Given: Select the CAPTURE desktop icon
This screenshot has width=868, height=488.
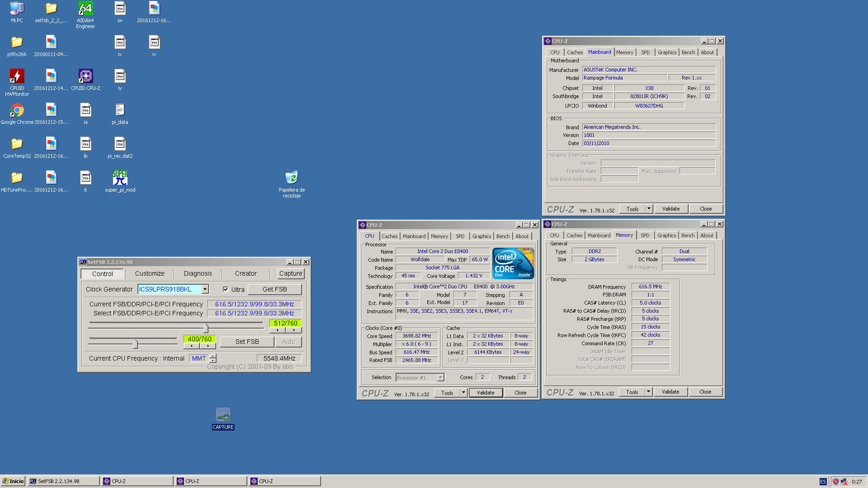Looking at the screenshot, I should point(223,419).
